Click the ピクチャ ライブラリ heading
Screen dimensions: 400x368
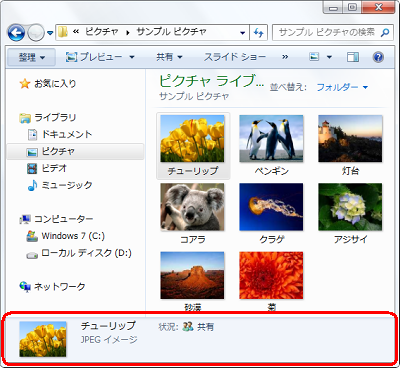211,81
